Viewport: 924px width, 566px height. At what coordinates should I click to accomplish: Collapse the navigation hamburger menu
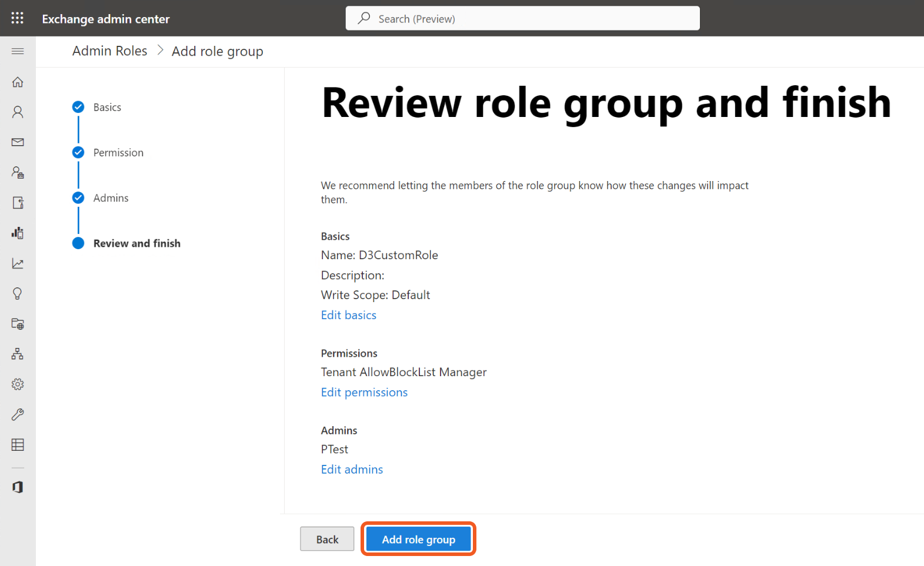(x=18, y=52)
